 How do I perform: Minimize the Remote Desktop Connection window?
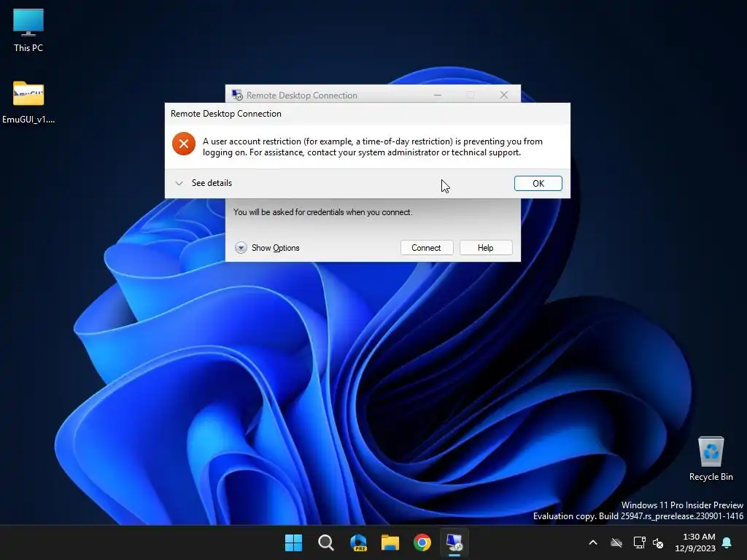438,95
